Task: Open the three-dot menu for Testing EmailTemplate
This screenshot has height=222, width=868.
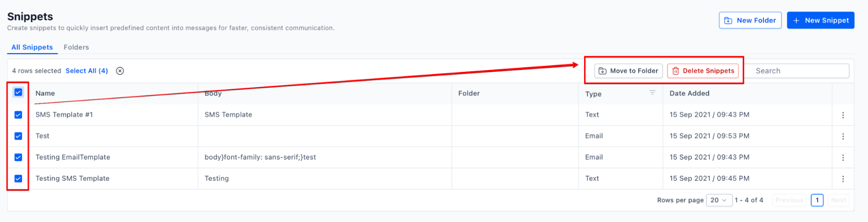Action: [x=843, y=157]
